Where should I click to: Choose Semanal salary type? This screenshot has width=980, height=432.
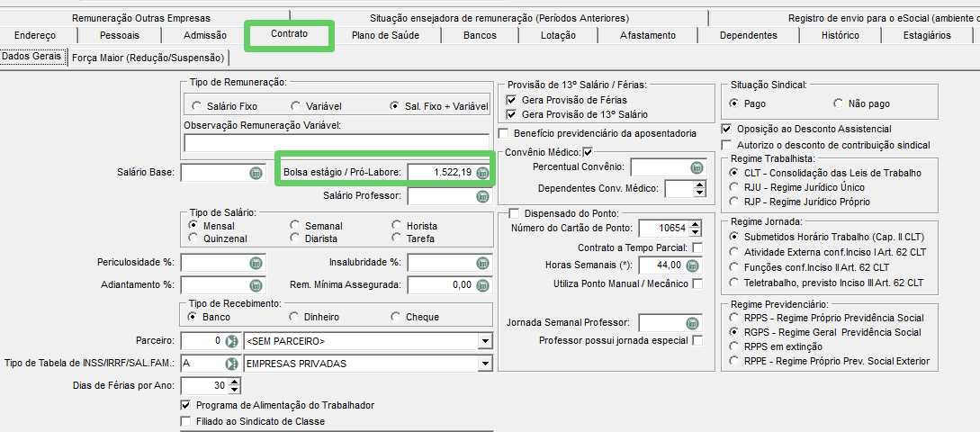tap(294, 225)
